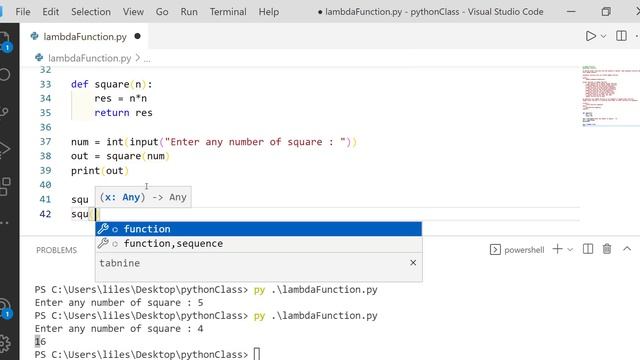Open the Explorer view in activity bar

5,41
